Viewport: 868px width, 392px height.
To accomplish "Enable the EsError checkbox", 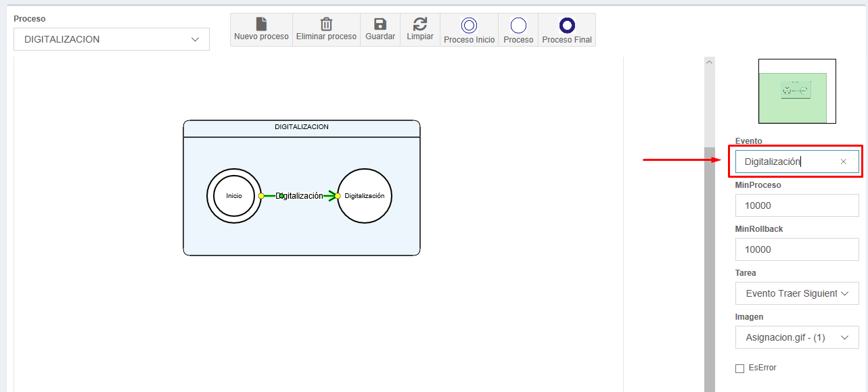I will tap(739, 368).
